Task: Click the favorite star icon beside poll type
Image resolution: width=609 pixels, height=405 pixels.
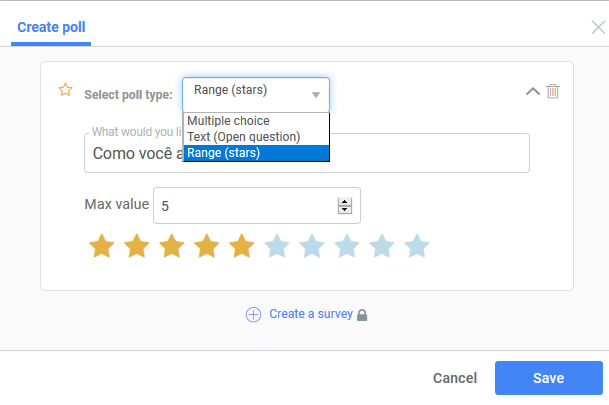Action: [x=66, y=90]
